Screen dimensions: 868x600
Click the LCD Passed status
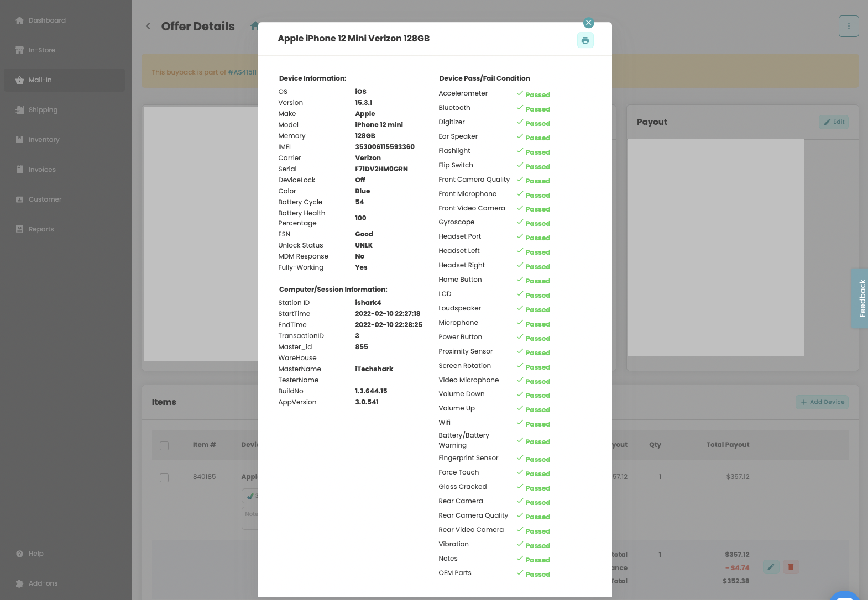tap(534, 295)
